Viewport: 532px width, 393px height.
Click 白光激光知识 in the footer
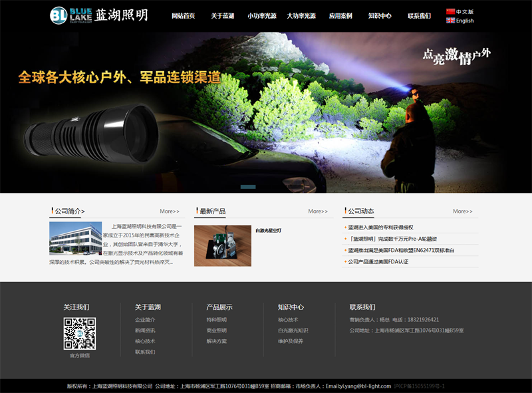point(293,330)
